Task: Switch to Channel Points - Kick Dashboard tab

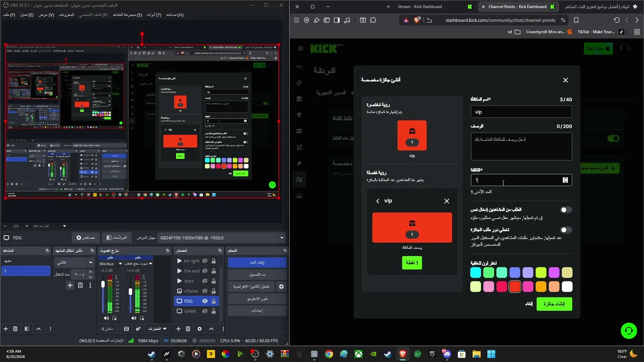Action: point(517,7)
